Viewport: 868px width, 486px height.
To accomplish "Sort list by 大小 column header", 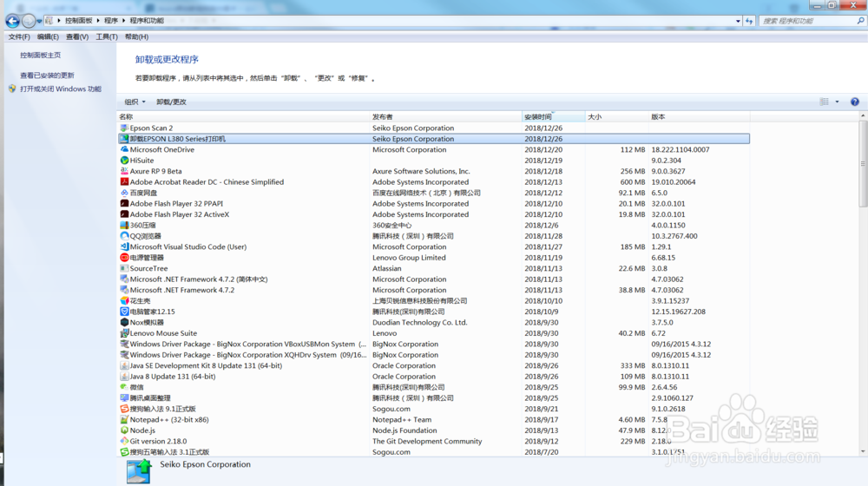I will click(x=616, y=117).
